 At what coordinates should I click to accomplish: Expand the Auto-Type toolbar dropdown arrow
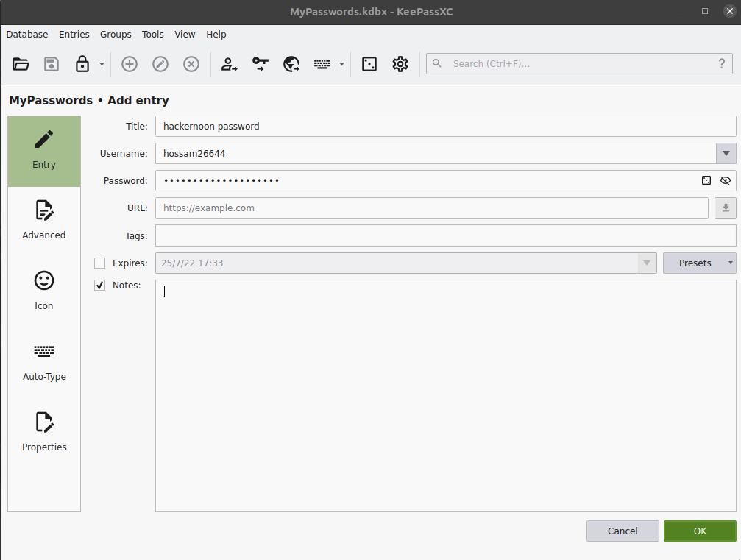pyautogui.click(x=341, y=64)
